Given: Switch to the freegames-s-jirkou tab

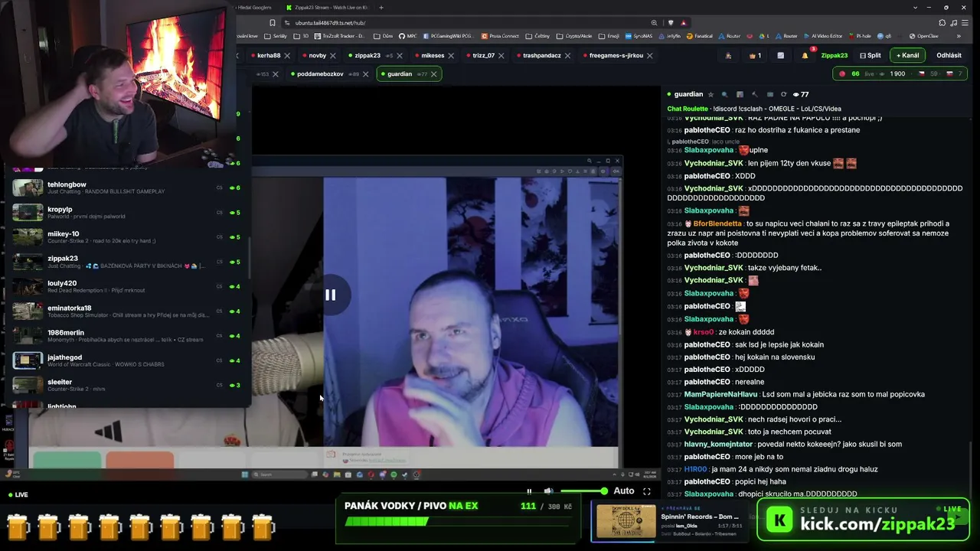Looking at the screenshot, I should pos(616,56).
